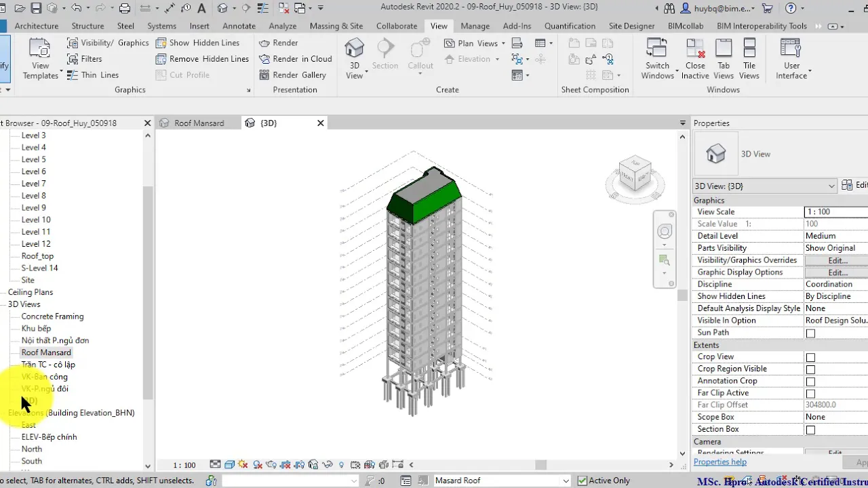The height and width of the screenshot is (488, 868).
Task: Open the Switch Windows dropdown arrow
Action: 676,71
